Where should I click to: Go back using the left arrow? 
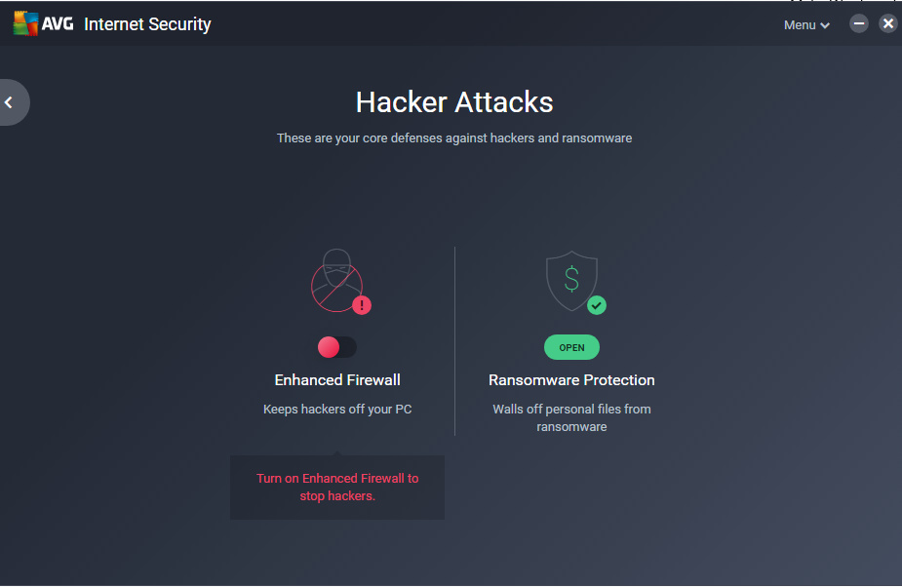coord(9,102)
